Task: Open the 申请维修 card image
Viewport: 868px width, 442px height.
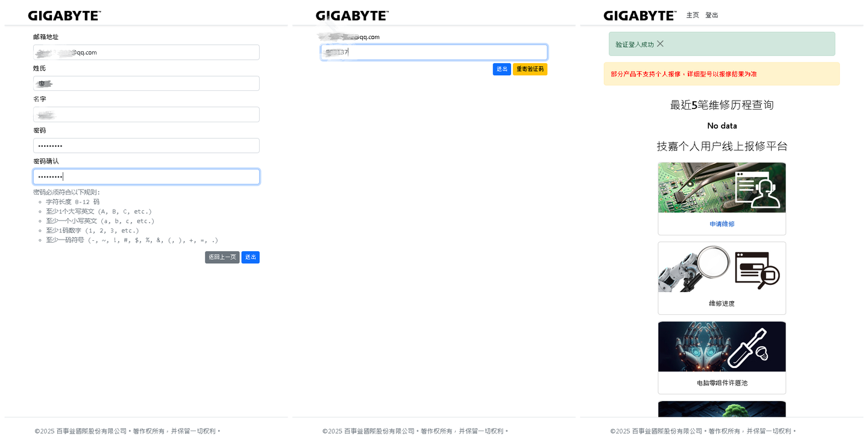Action: (722, 187)
